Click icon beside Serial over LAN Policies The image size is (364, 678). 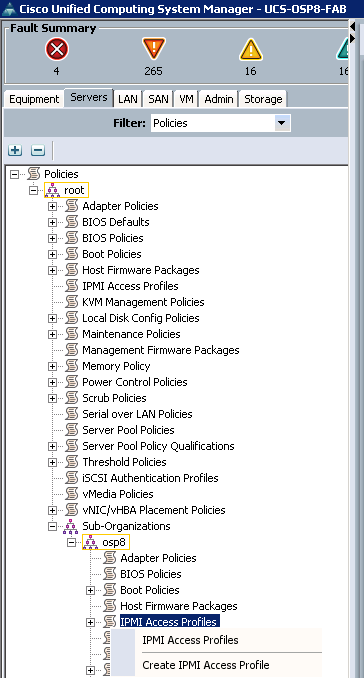coord(71,414)
